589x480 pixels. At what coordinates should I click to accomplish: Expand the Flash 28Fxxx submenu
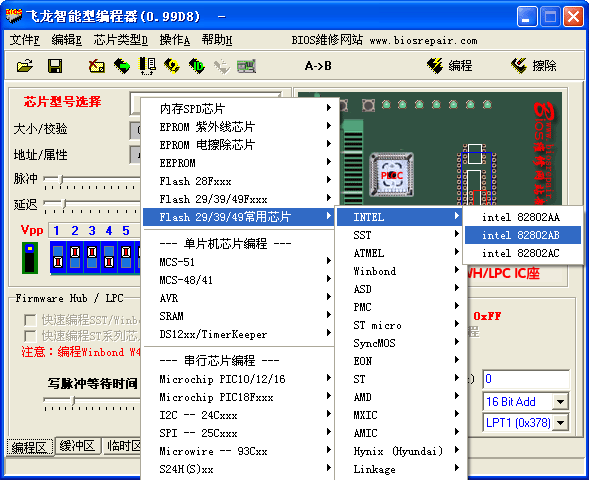pos(239,181)
